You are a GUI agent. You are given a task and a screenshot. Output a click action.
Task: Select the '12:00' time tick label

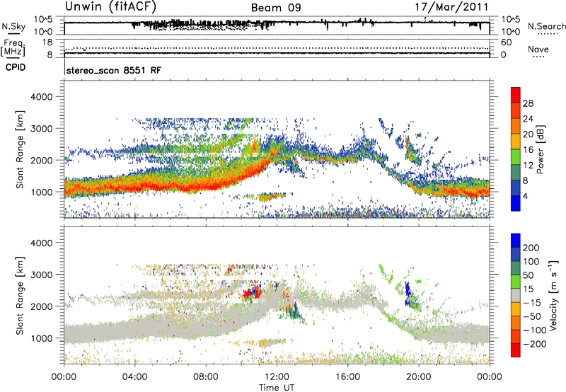(x=277, y=377)
